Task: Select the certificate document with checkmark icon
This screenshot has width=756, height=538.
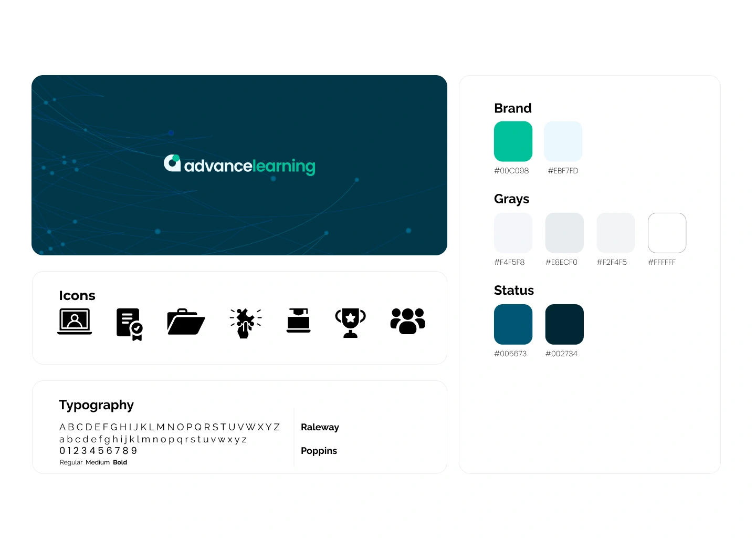Action: coord(130,324)
